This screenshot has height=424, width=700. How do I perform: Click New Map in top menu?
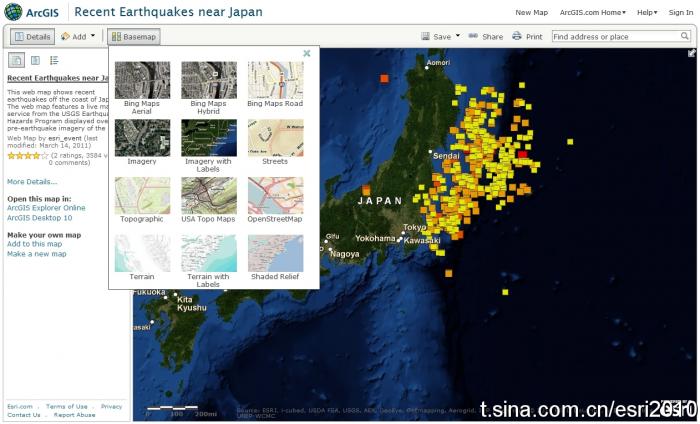[531, 12]
